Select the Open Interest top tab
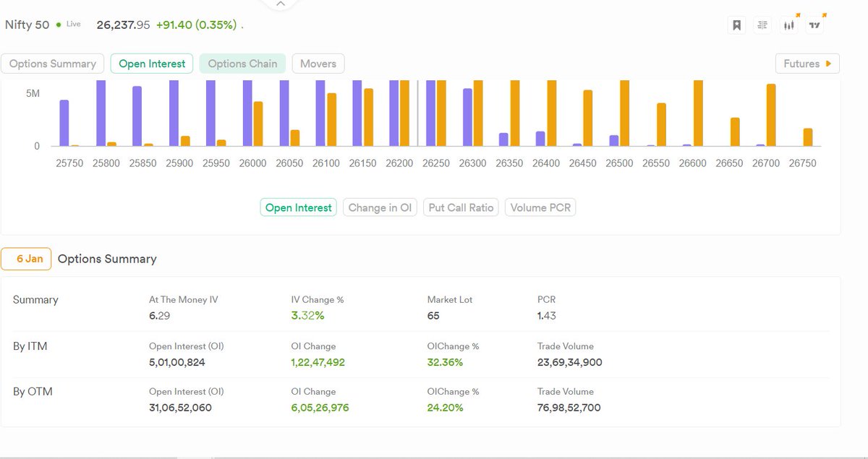Viewport: 868px width, 459px height. click(x=152, y=64)
